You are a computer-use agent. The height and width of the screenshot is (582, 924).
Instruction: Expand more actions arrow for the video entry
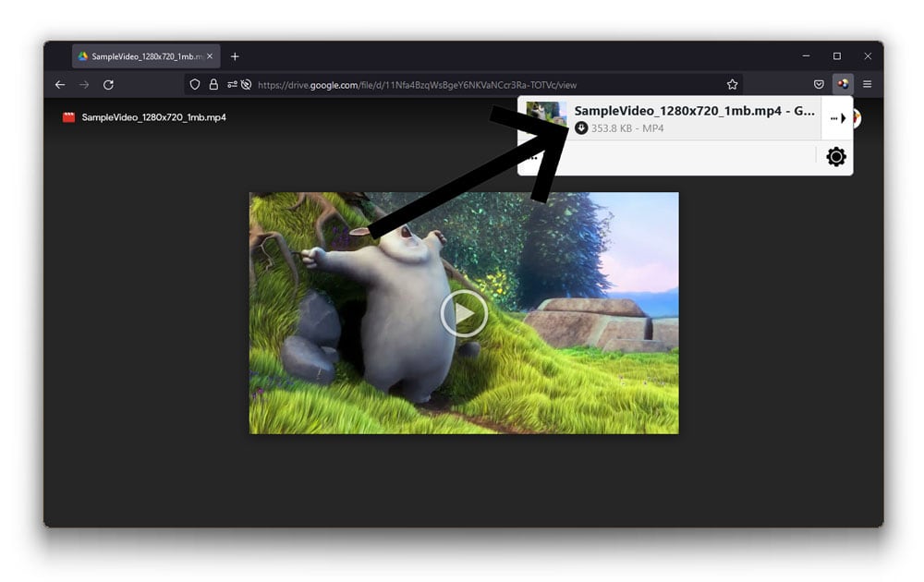tap(837, 118)
